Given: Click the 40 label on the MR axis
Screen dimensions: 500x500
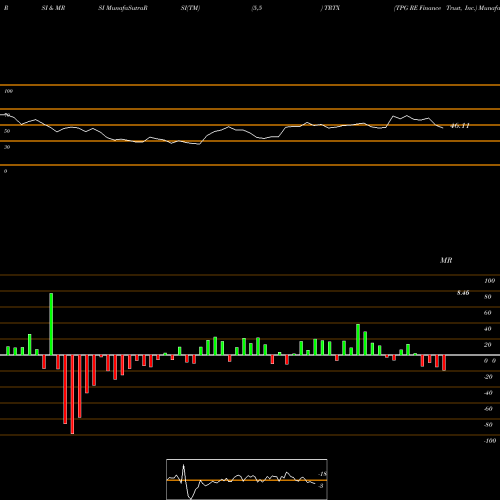Looking at the screenshot, I should coord(488,329).
